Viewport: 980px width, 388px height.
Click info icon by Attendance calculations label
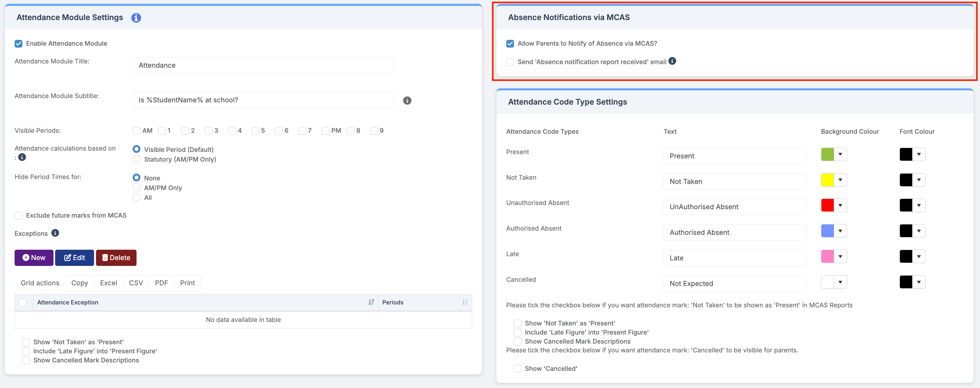[22, 157]
